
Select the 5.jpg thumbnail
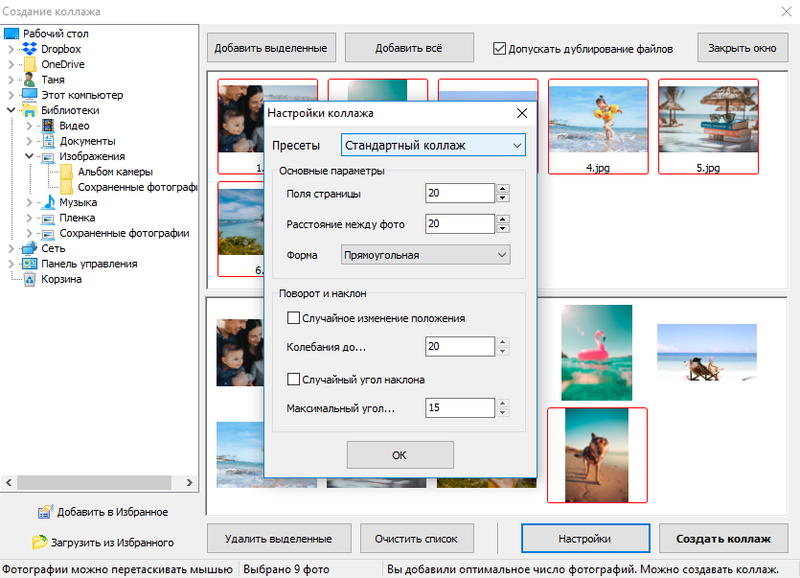coord(708,127)
